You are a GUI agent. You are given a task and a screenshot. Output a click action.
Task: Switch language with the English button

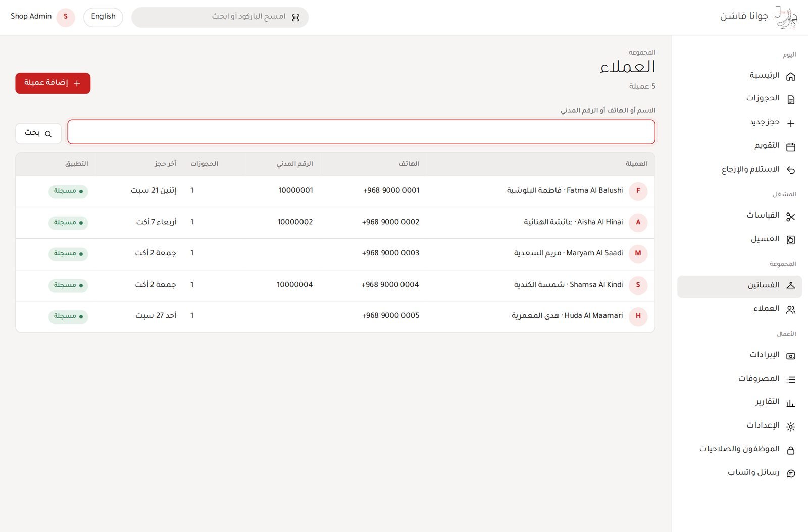(x=103, y=17)
